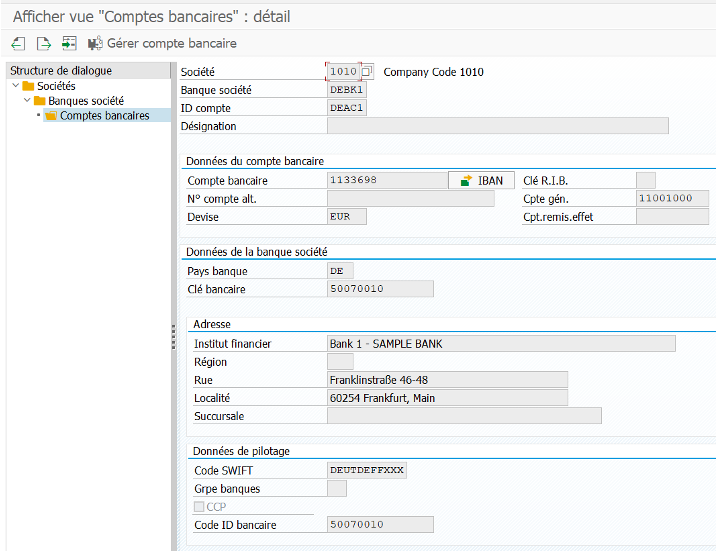Click the previous entry toolbar icon
This screenshot has width=716, height=552.
point(18,44)
